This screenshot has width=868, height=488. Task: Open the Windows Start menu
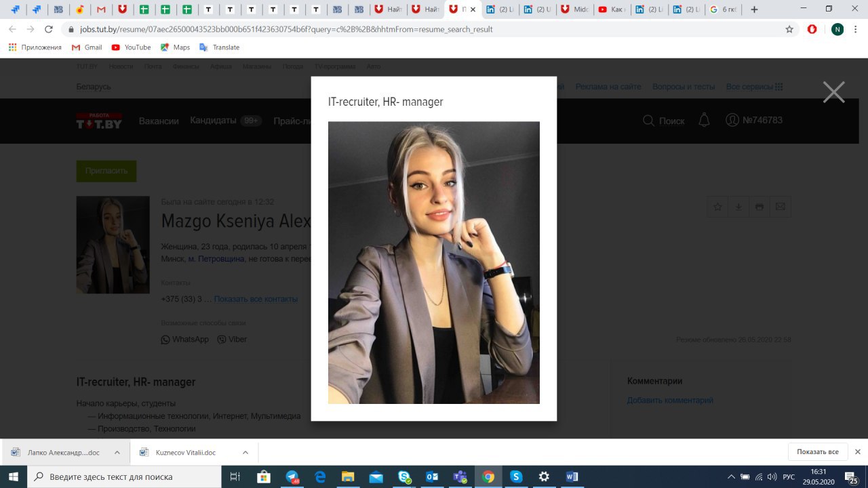(x=14, y=476)
